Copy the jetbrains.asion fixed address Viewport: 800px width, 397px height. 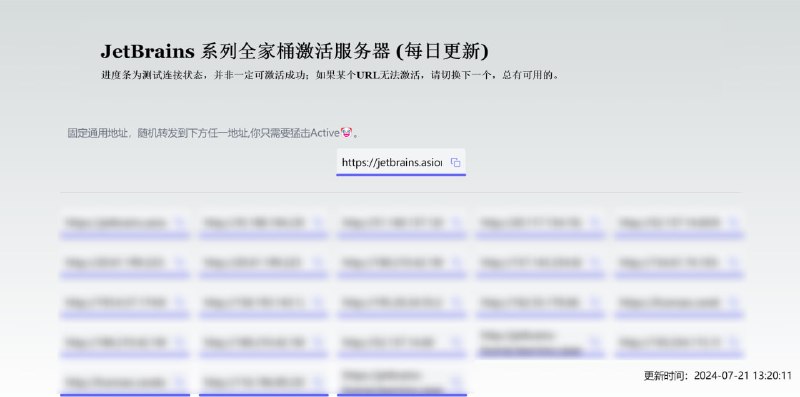point(455,162)
